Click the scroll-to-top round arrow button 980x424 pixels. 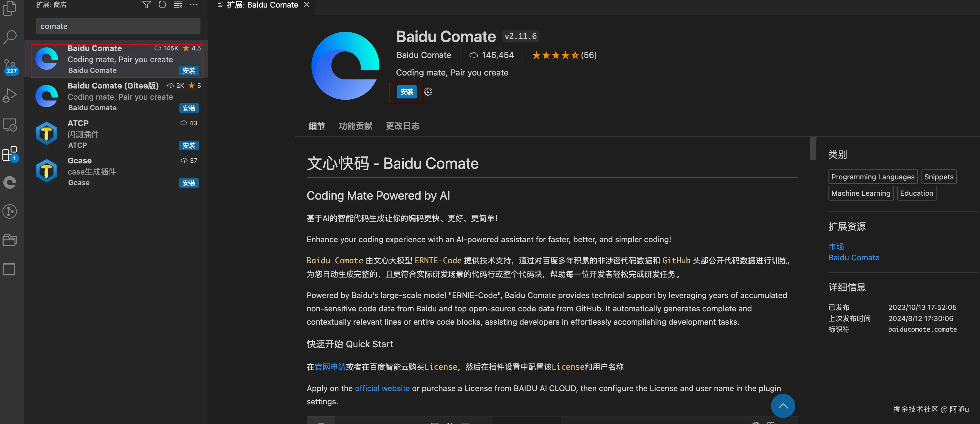[x=783, y=406]
